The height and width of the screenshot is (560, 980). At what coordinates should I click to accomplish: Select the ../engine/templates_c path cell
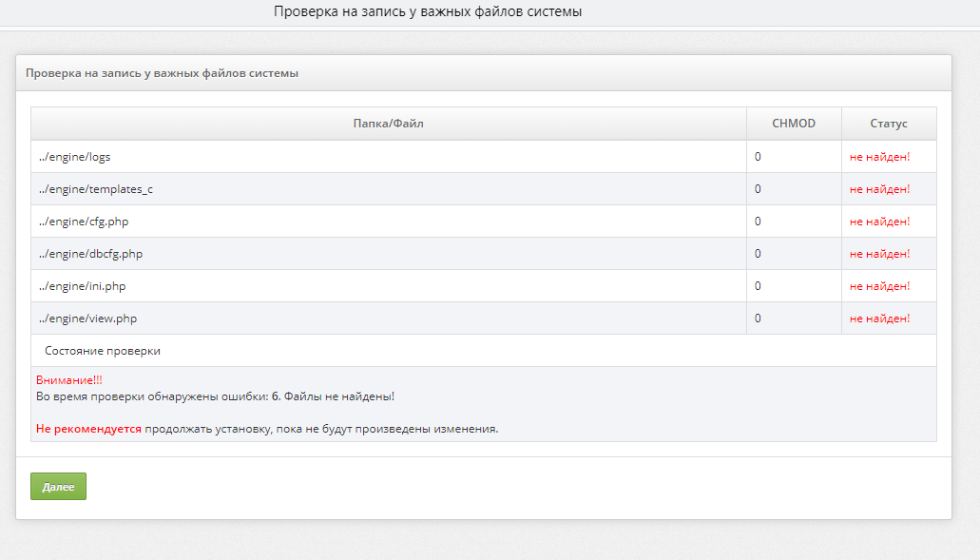[x=95, y=189]
